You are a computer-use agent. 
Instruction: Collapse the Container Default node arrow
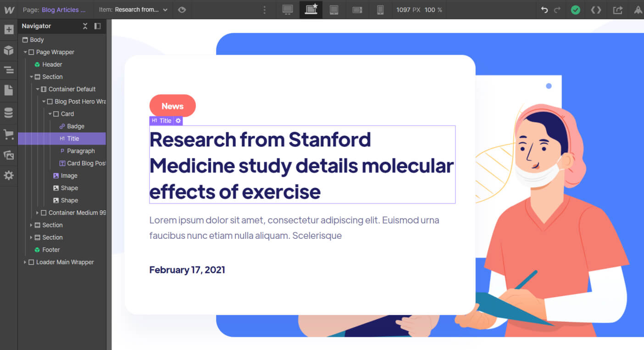tap(38, 90)
